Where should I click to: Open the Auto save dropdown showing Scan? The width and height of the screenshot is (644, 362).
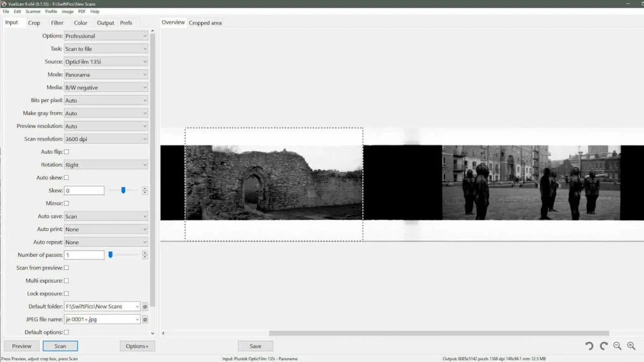(106, 217)
